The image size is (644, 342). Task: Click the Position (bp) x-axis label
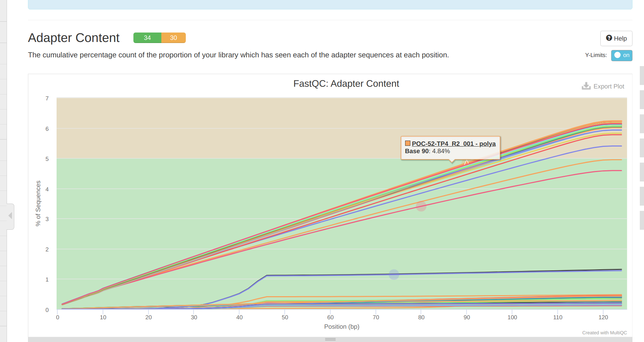(x=342, y=327)
